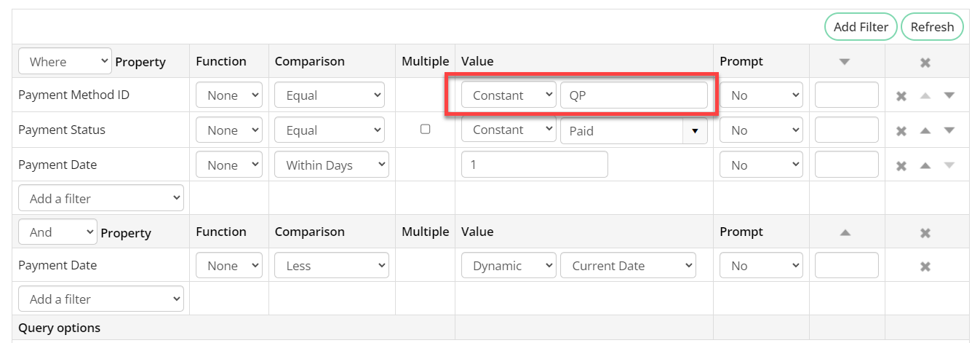Click the Refresh button

932,27
